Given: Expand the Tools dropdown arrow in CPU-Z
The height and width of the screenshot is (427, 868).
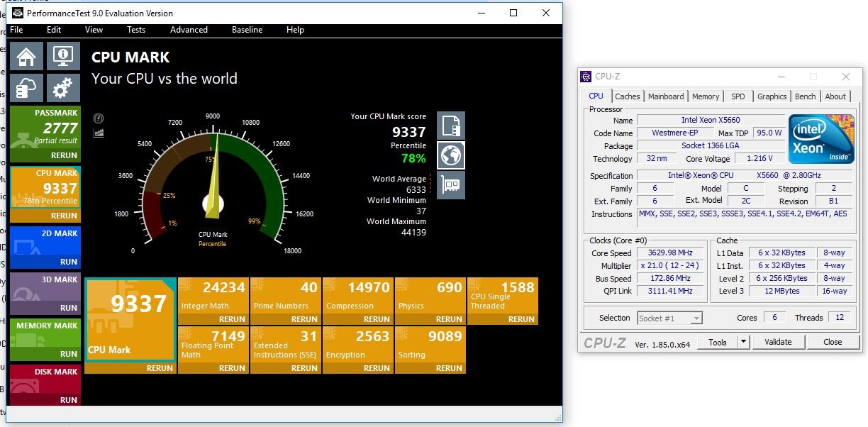Looking at the screenshot, I should 743,342.
